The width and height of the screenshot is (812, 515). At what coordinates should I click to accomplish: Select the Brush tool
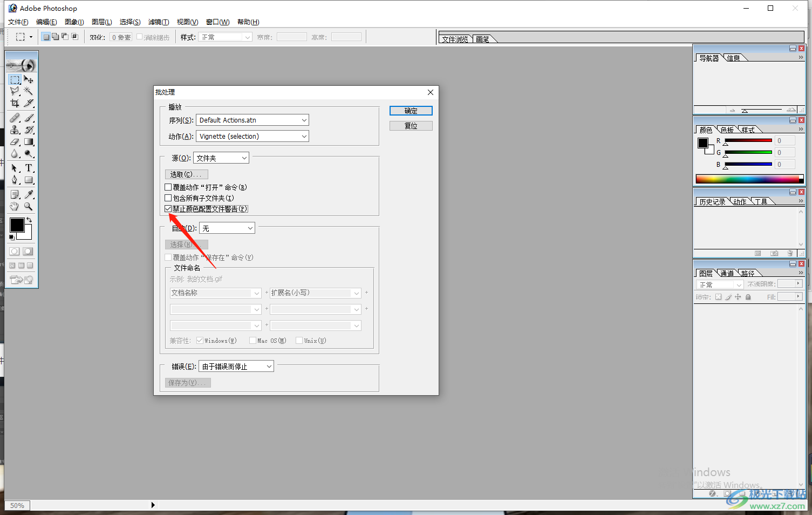(29, 118)
